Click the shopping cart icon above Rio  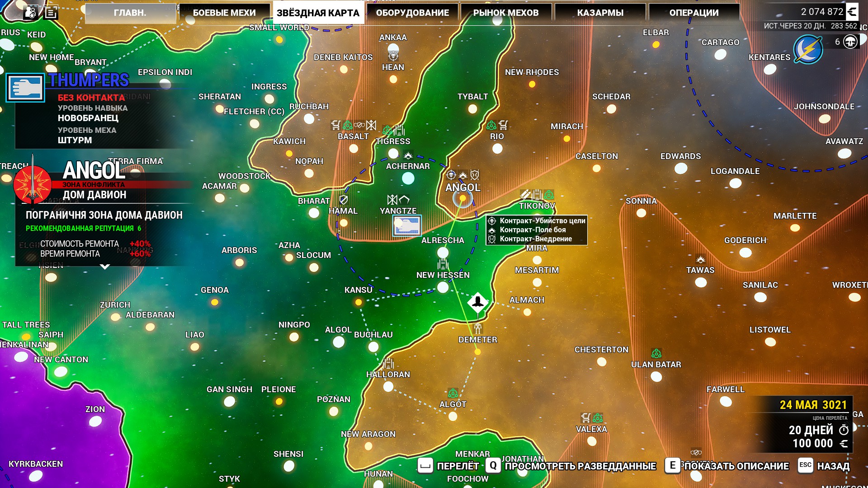pos(503,125)
